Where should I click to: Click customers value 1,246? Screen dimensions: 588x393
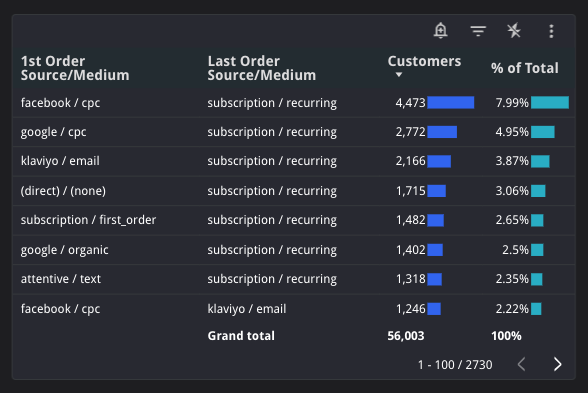(x=411, y=309)
